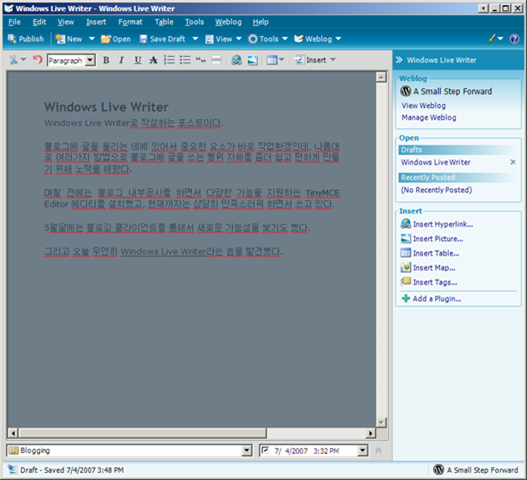The width and height of the screenshot is (527, 480).
Task: Create a New post from toolbar
Action: (x=69, y=39)
